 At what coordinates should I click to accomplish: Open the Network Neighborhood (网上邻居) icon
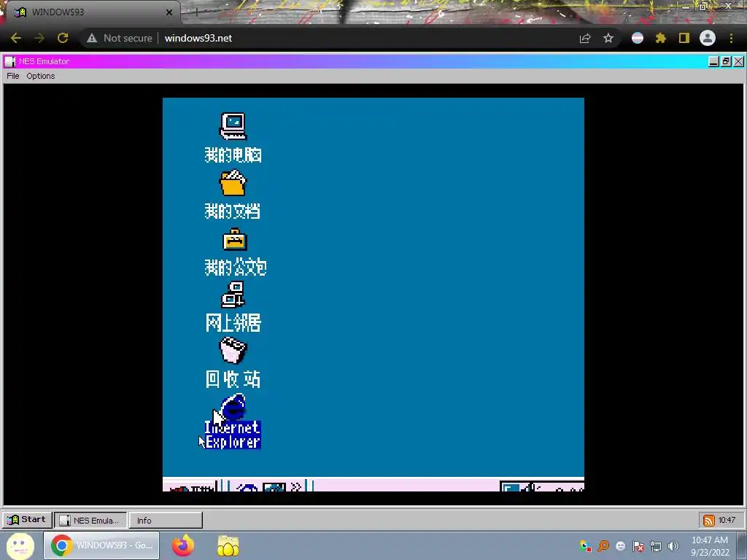pos(233,295)
